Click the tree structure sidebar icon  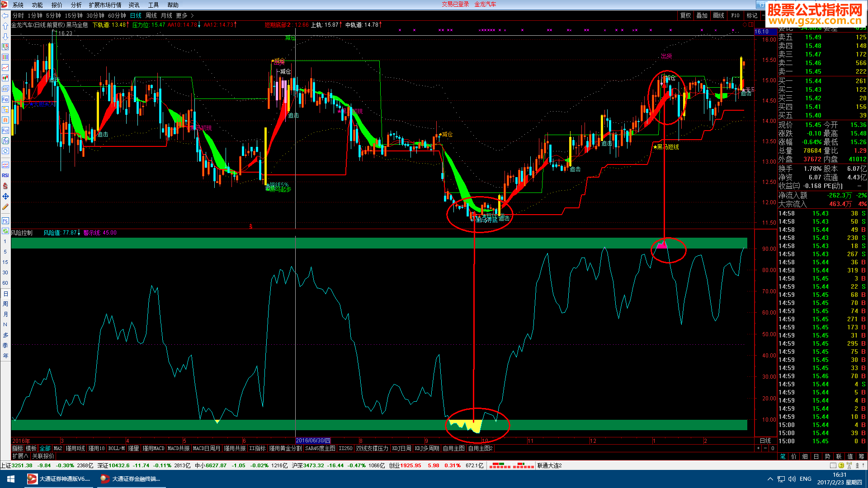point(5,109)
